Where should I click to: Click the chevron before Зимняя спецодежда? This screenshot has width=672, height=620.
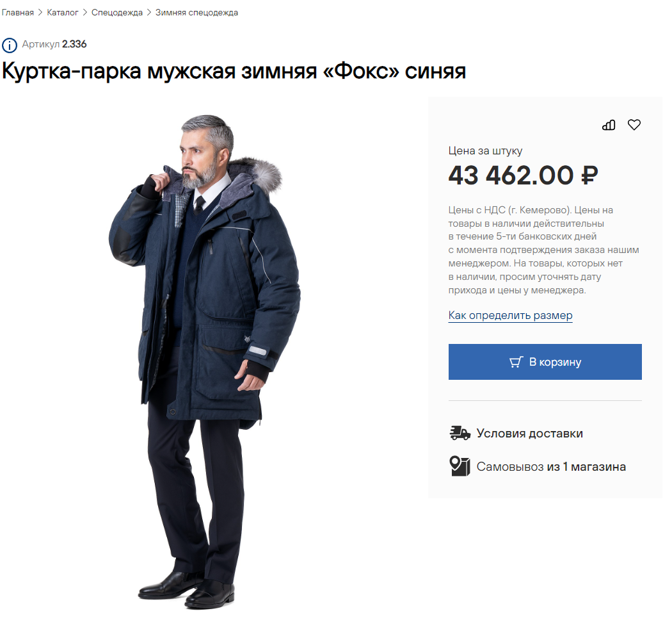(149, 12)
